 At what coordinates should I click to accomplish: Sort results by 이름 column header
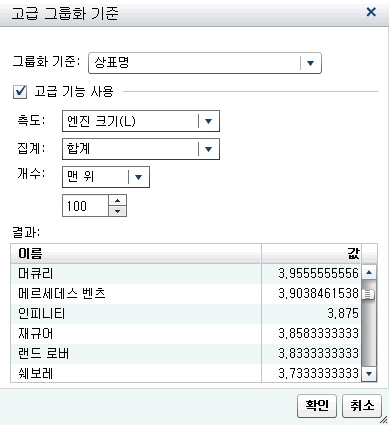[x=136, y=254]
